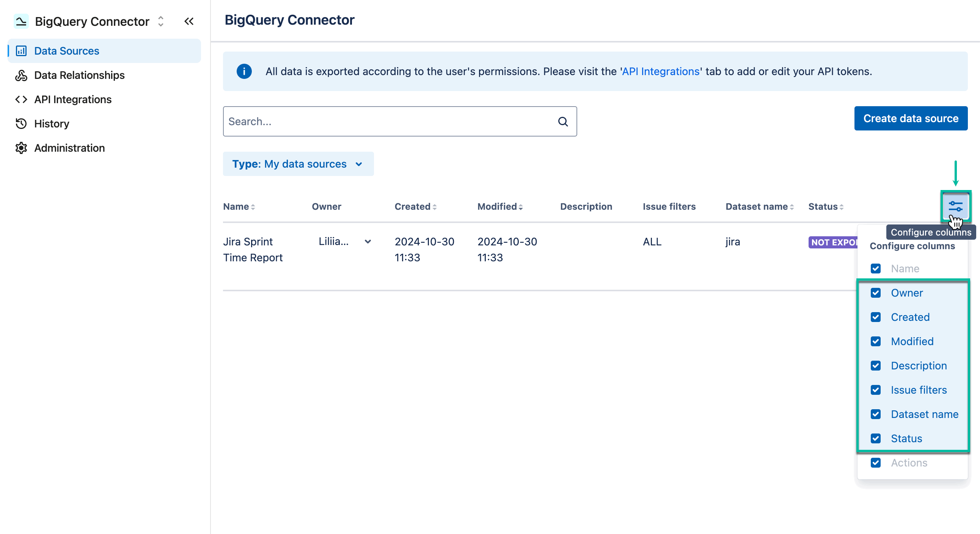Collapse the sidebar with the double chevron

[x=189, y=21]
